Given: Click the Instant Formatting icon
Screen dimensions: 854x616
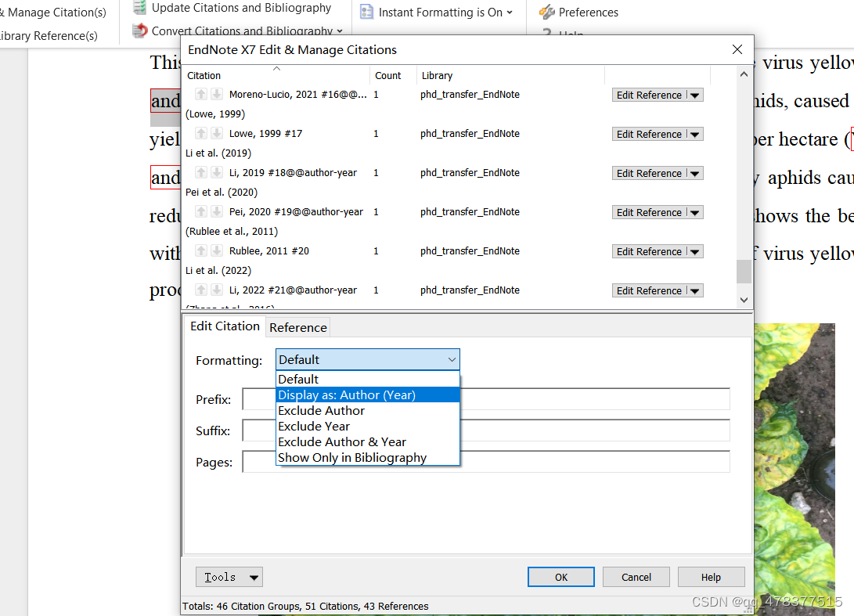Looking at the screenshot, I should tap(367, 12).
